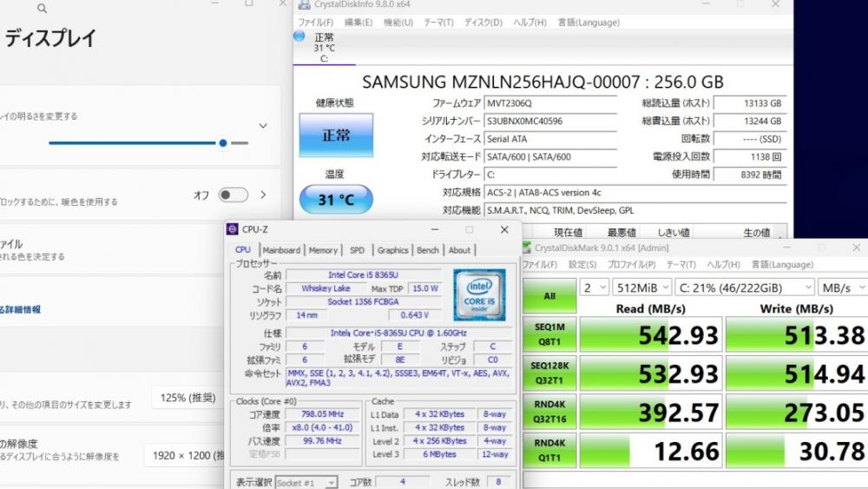
Task: Open ディスク(D) menu in CrystalDiskInfo
Action: [x=483, y=23]
